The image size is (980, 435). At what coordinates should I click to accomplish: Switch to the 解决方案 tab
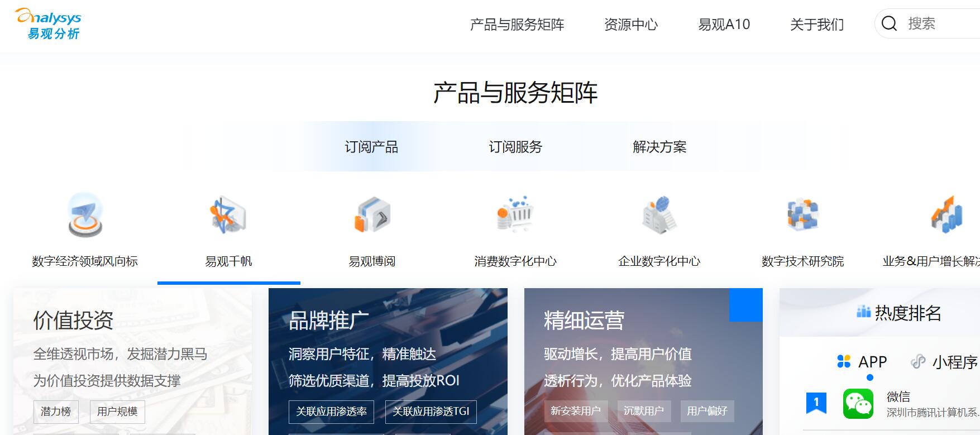click(659, 147)
